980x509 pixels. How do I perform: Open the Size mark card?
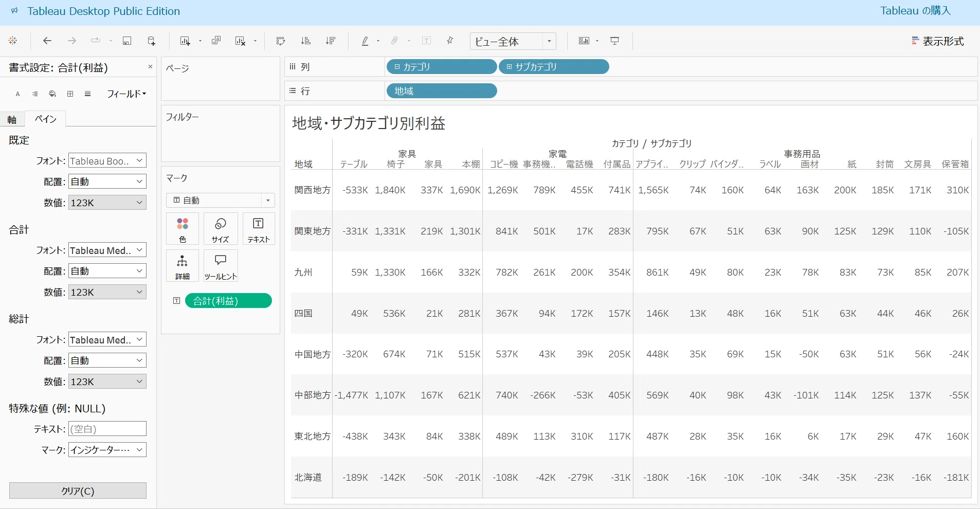[x=221, y=229]
